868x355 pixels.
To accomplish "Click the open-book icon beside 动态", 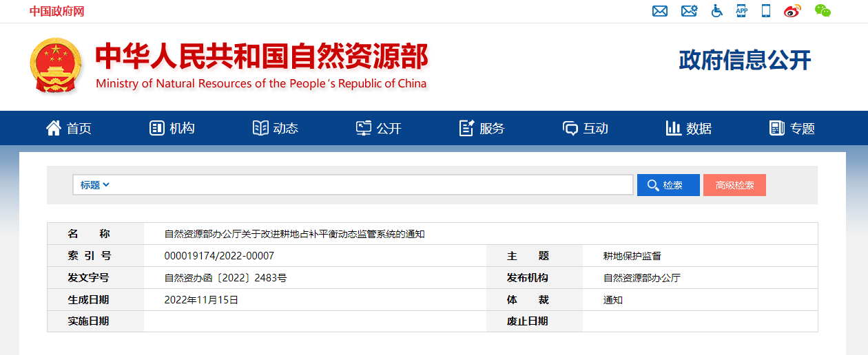I will (260, 128).
